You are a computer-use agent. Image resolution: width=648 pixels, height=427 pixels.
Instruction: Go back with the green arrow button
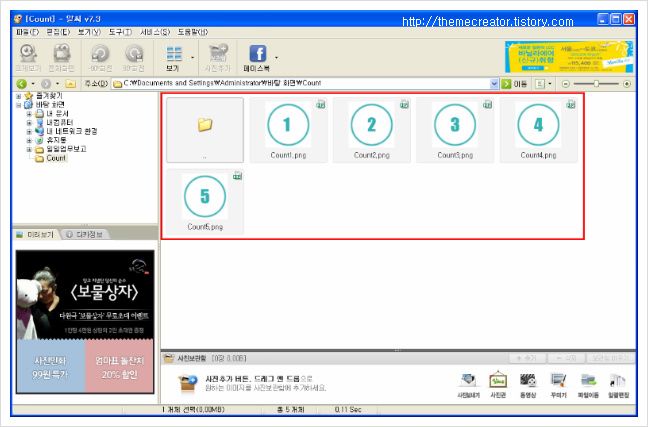pos(21,84)
